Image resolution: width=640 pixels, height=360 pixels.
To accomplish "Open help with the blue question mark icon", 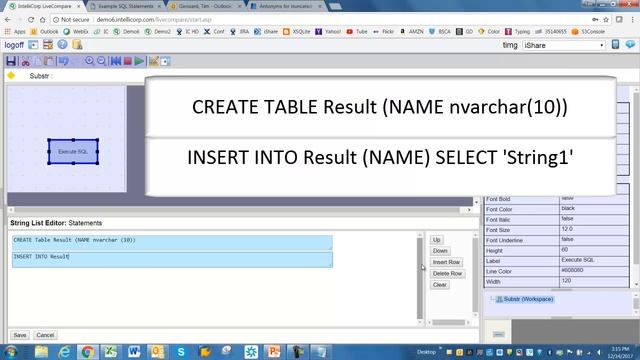I will pos(62,44).
